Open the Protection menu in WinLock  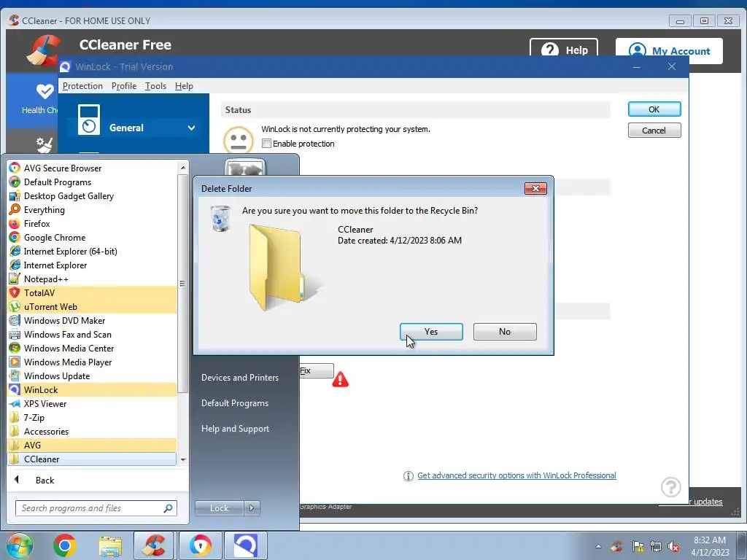[82, 86]
